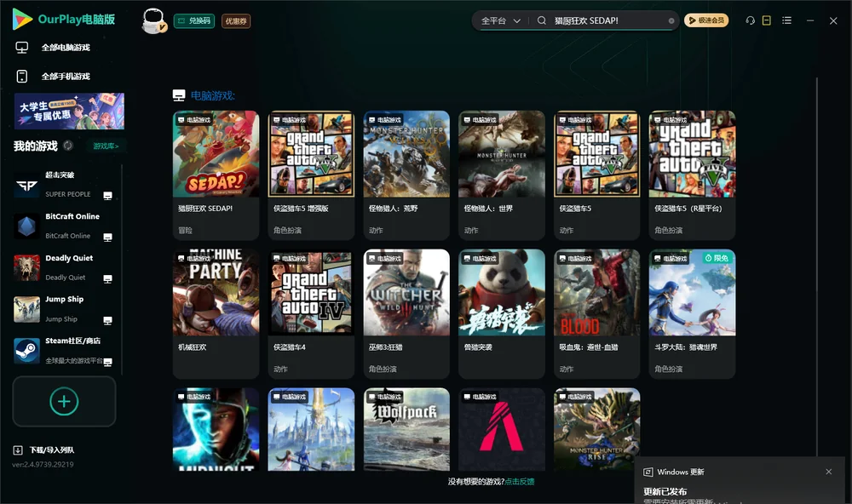The image size is (852, 504).
Task: Open the Wolfpack game card
Action: click(x=406, y=429)
